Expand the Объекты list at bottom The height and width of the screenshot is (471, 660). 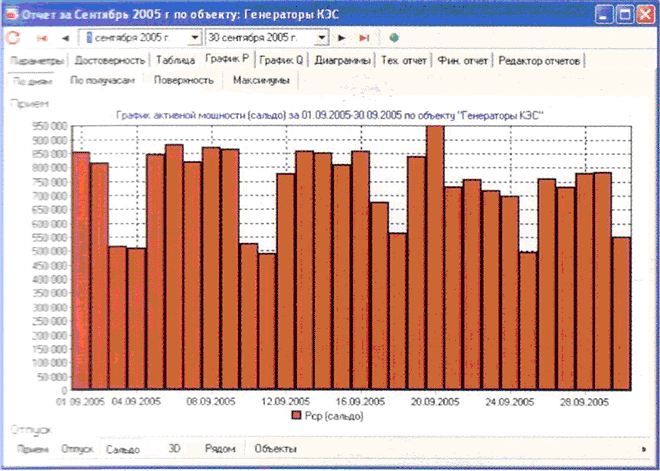coord(275,450)
